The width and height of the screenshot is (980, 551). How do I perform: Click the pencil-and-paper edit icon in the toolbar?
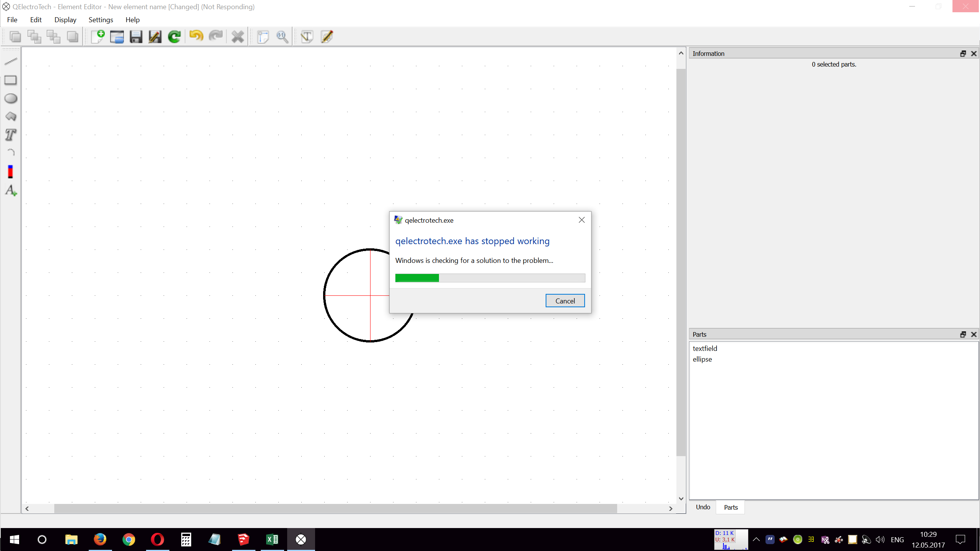click(x=327, y=37)
